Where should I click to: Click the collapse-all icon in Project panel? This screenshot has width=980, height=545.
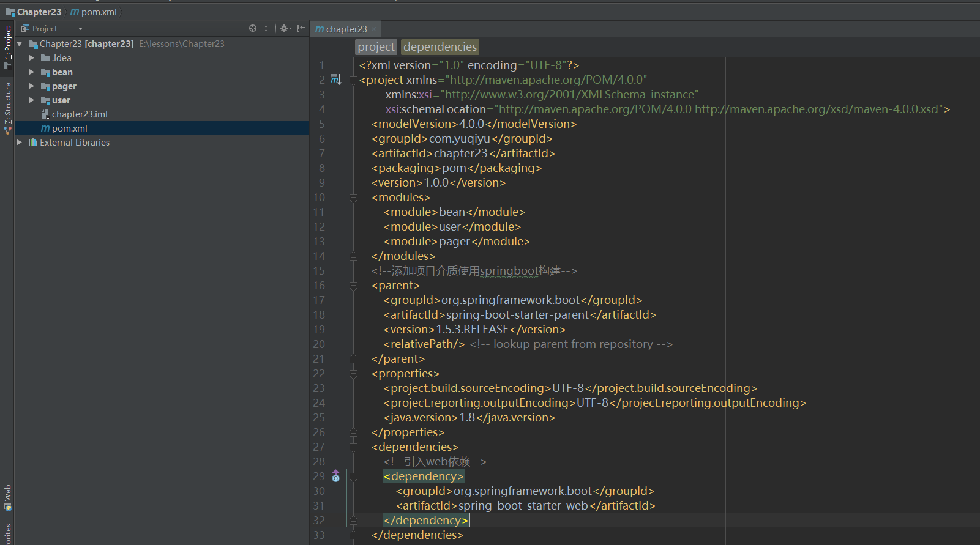click(x=266, y=28)
